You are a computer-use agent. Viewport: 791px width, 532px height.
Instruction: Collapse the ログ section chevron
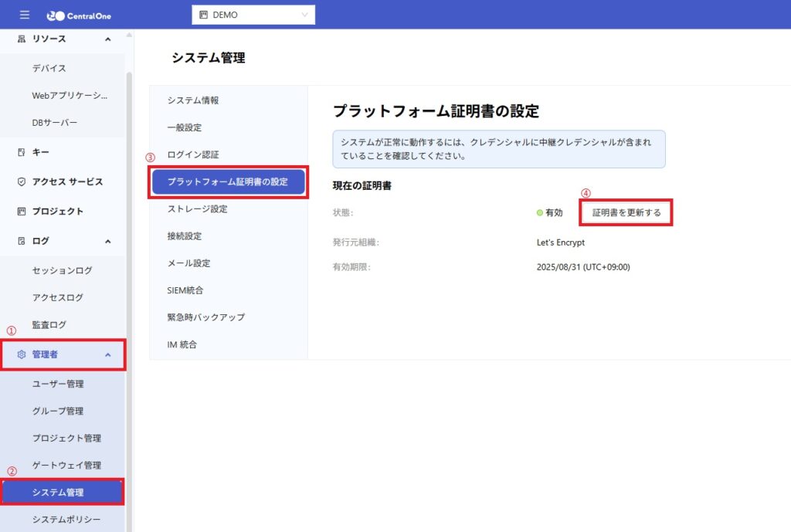(x=107, y=241)
